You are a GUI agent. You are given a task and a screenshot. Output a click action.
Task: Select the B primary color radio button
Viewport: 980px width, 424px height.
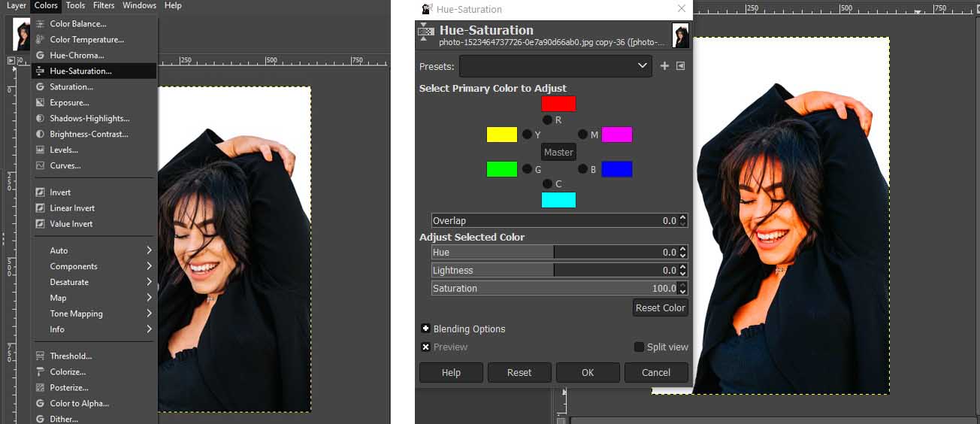[582, 169]
